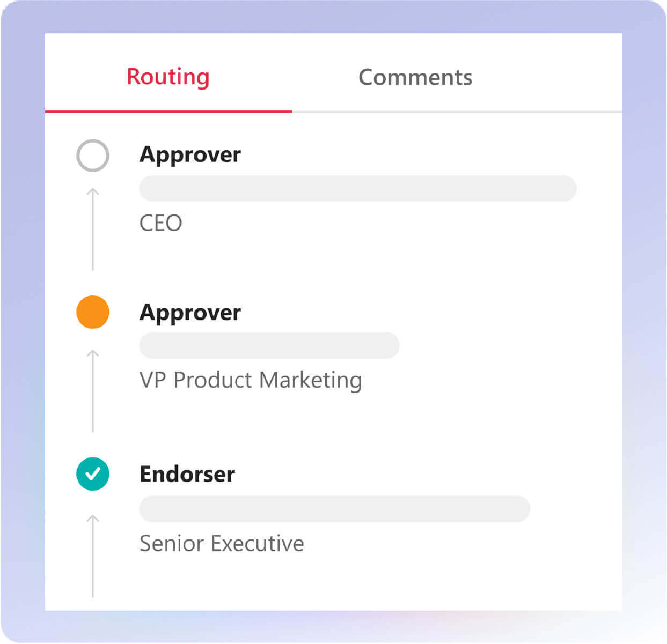Click the empty gray circle for CEO approver
This screenshot has height=644, width=667.
tap(93, 156)
